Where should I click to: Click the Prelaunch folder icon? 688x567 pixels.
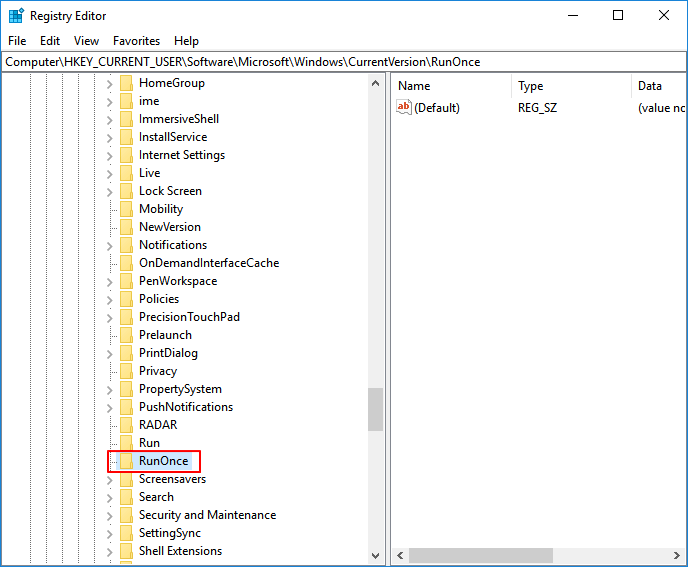126,335
